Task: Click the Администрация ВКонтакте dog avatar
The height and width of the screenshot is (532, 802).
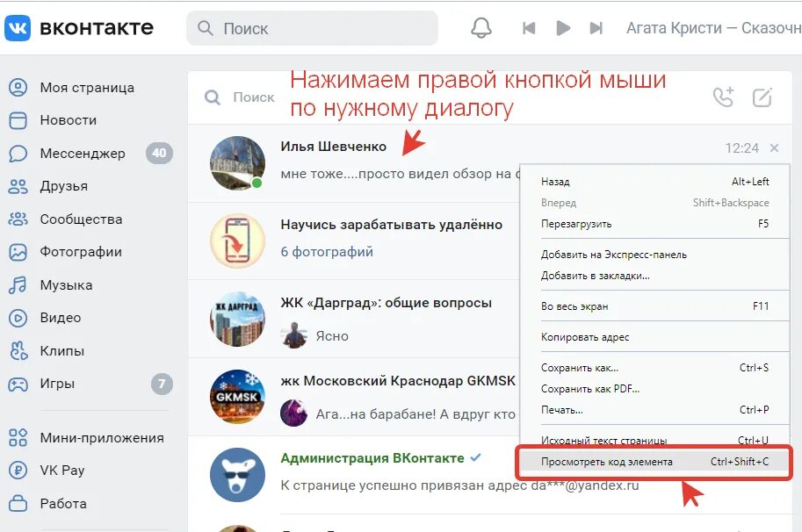Action: tap(237, 475)
